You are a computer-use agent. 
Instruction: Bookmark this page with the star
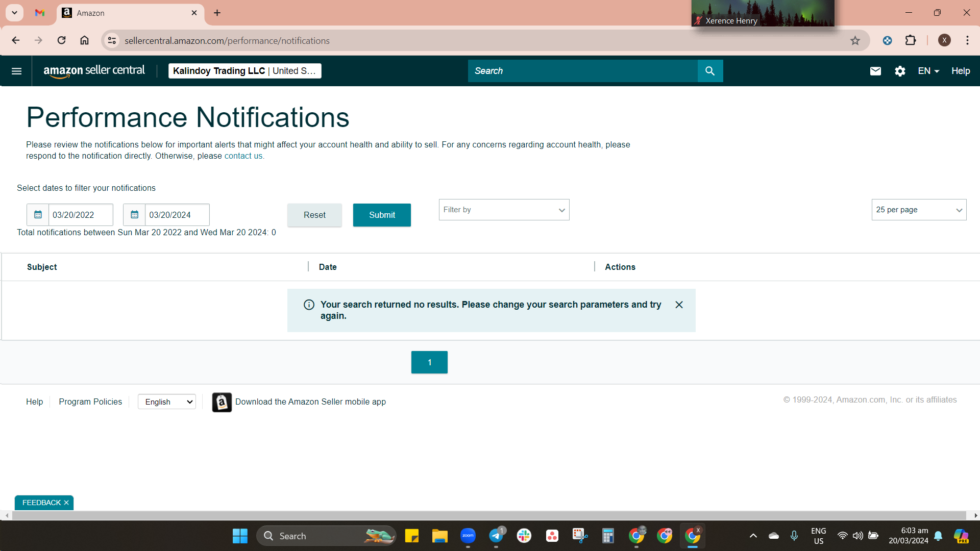(x=855, y=40)
